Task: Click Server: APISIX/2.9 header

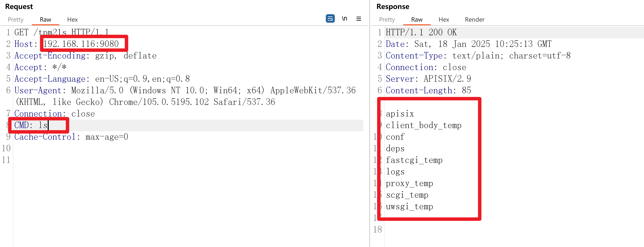Action: (x=428, y=79)
